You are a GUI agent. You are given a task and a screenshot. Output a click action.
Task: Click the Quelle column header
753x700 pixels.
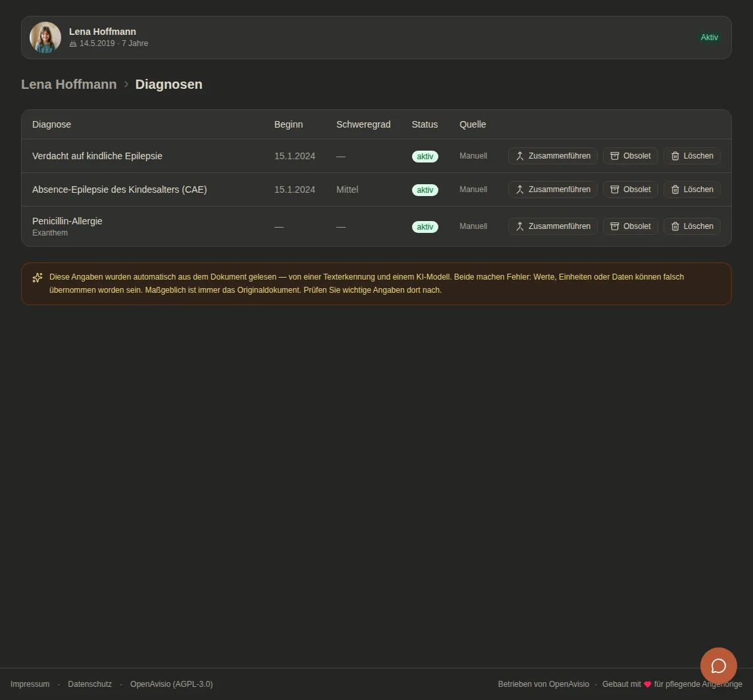point(473,124)
